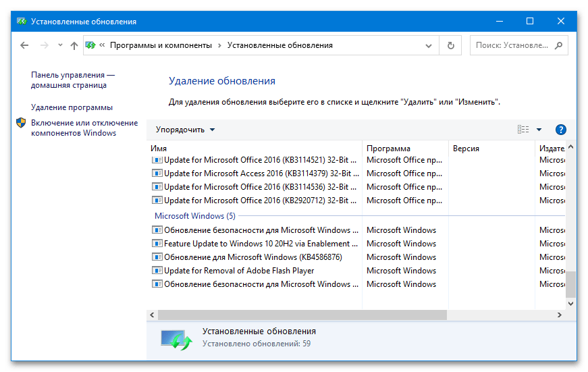The image size is (588, 372).
Task: Sort by the Издатель column header
Action: 552,149
